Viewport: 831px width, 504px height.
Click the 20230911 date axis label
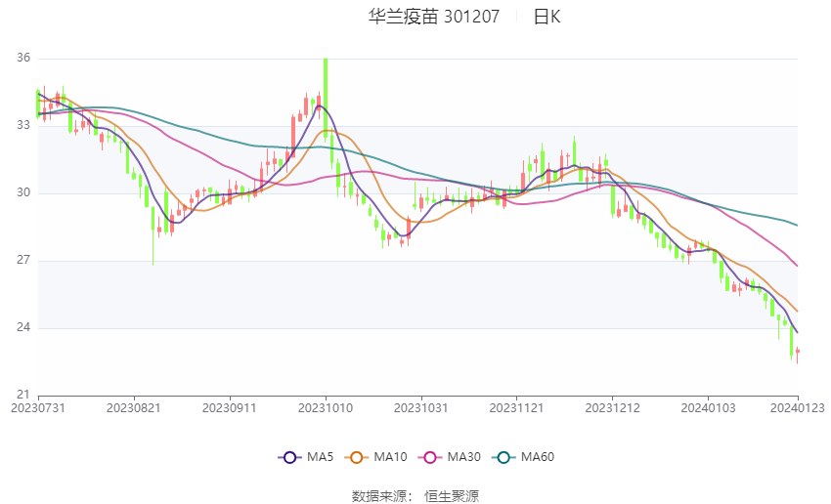pyautogui.click(x=230, y=408)
